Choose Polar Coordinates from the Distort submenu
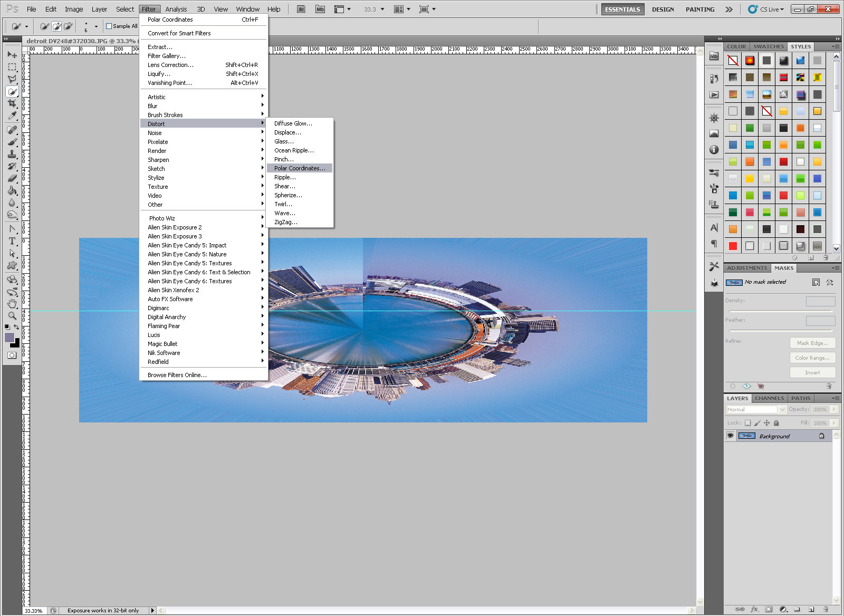The height and width of the screenshot is (616, 844). [x=300, y=168]
